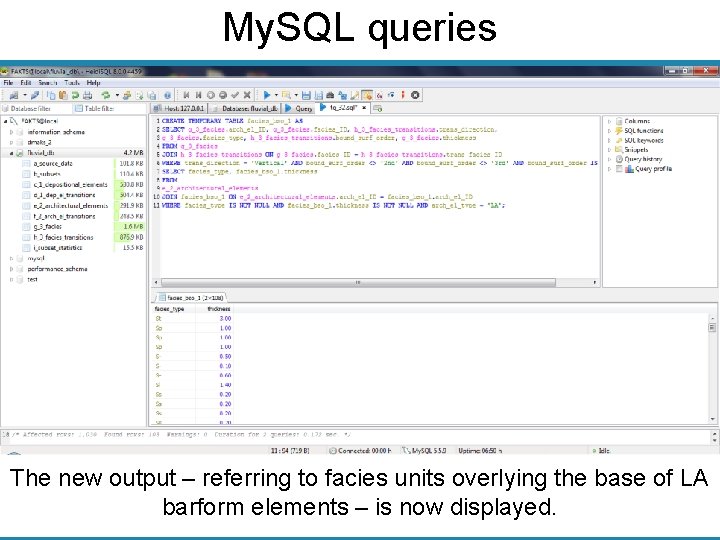Click the cancel editing X icon
The height and width of the screenshot is (540, 720).
tap(247, 95)
